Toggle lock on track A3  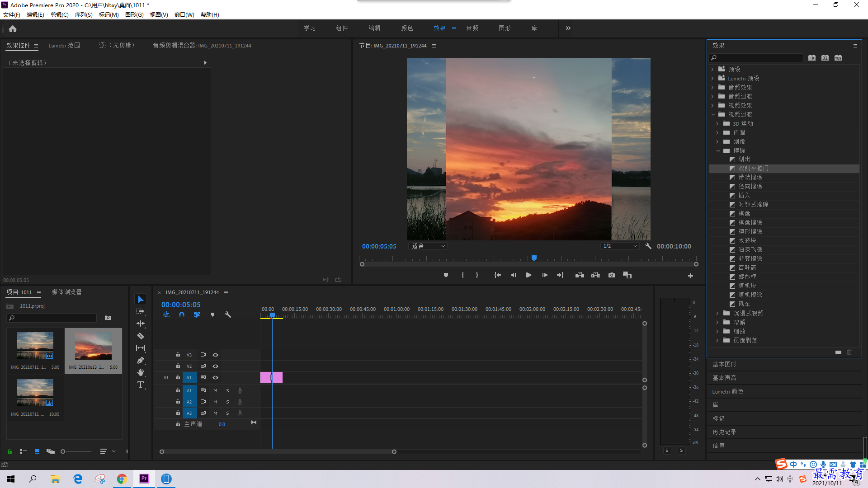pos(178,413)
